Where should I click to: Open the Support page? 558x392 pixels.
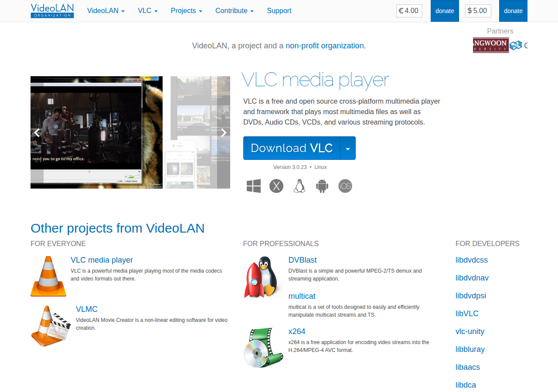pyautogui.click(x=279, y=11)
